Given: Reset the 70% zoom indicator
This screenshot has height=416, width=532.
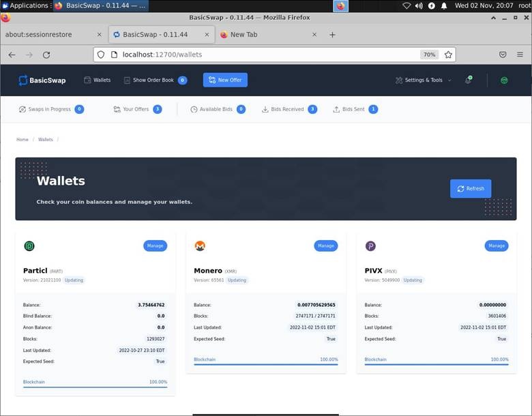Looking at the screenshot, I should pos(429,55).
